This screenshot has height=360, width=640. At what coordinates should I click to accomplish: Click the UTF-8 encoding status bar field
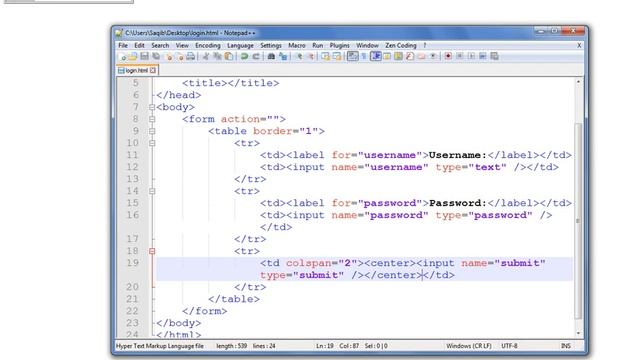pos(509,346)
